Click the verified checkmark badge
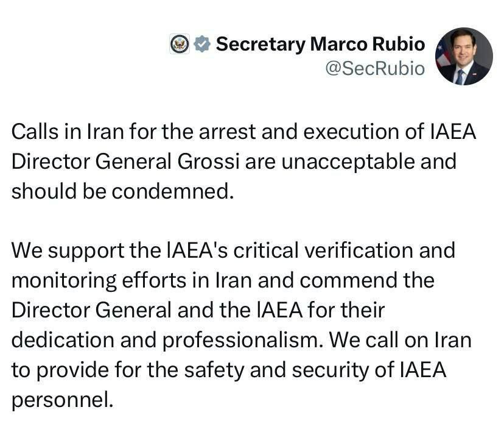 point(201,44)
